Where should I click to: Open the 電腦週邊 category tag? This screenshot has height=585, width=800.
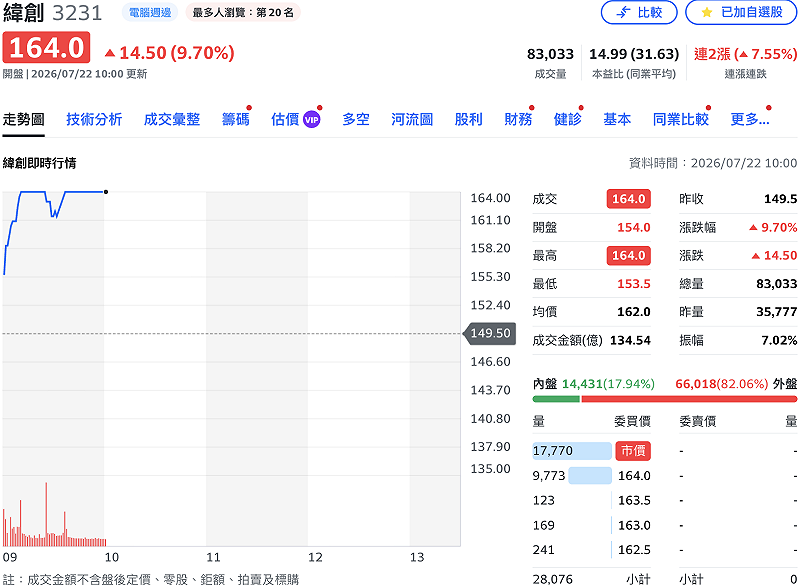pos(149,12)
